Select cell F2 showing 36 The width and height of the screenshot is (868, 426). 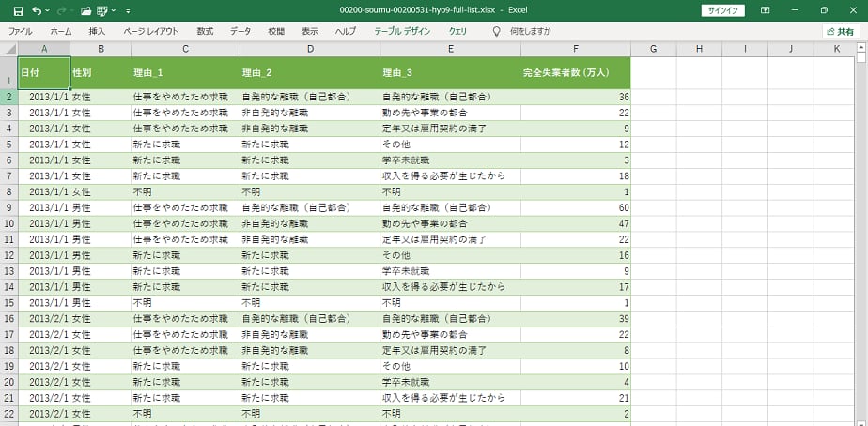click(x=576, y=97)
